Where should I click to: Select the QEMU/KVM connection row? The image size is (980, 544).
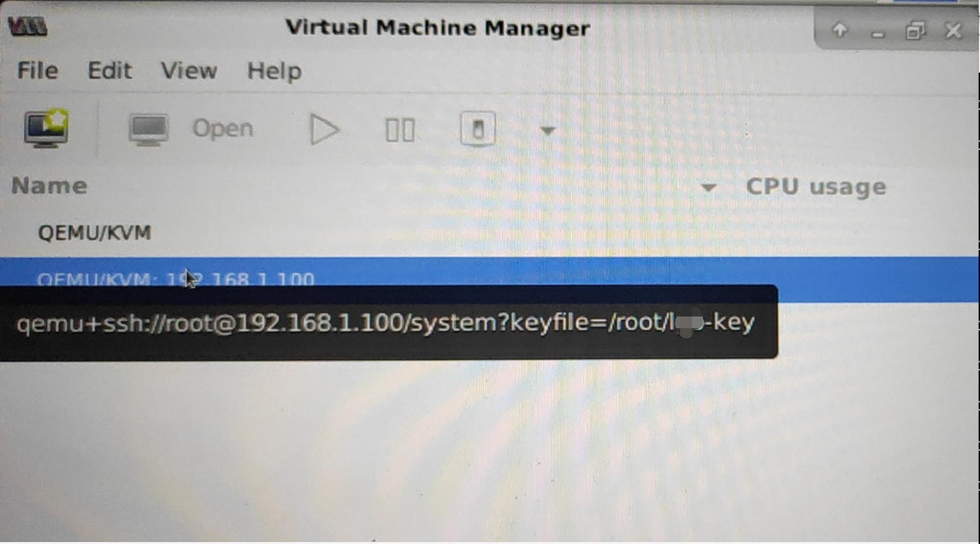pos(489,233)
